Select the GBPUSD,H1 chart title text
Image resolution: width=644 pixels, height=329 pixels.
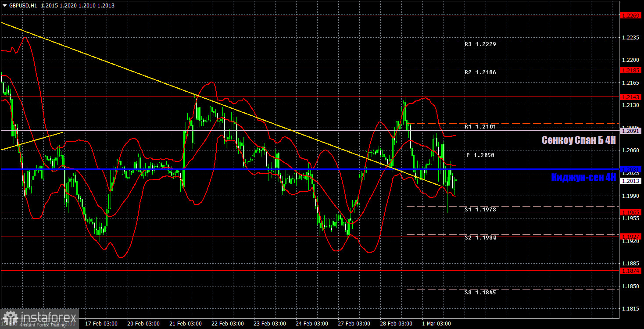pos(23,6)
